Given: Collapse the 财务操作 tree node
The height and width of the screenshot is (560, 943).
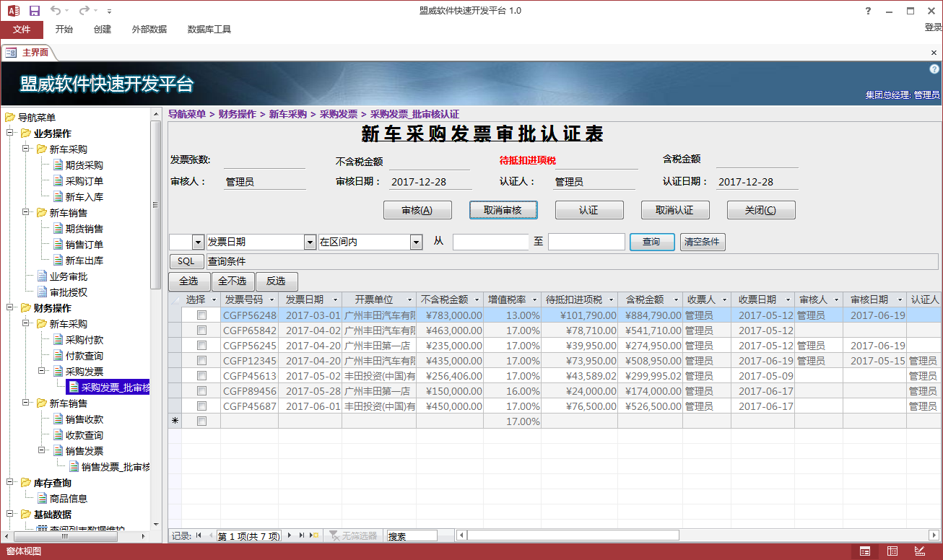Looking at the screenshot, I should coord(10,308).
